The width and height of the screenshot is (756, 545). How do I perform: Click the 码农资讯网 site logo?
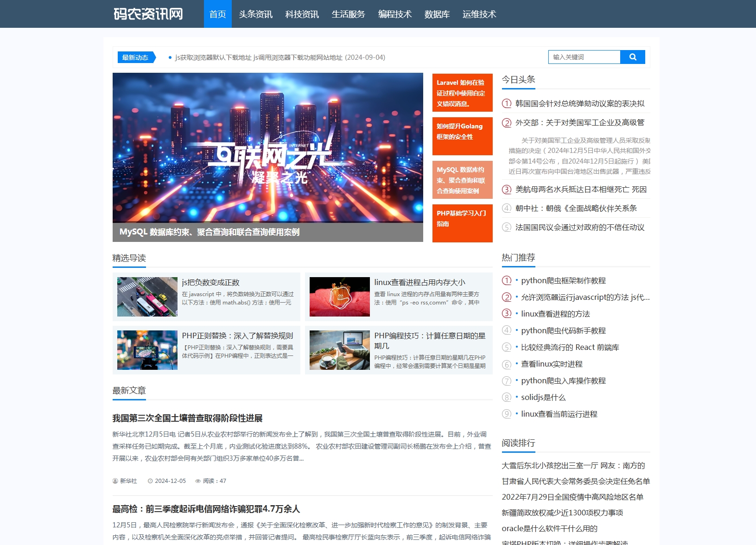coord(147,14)
